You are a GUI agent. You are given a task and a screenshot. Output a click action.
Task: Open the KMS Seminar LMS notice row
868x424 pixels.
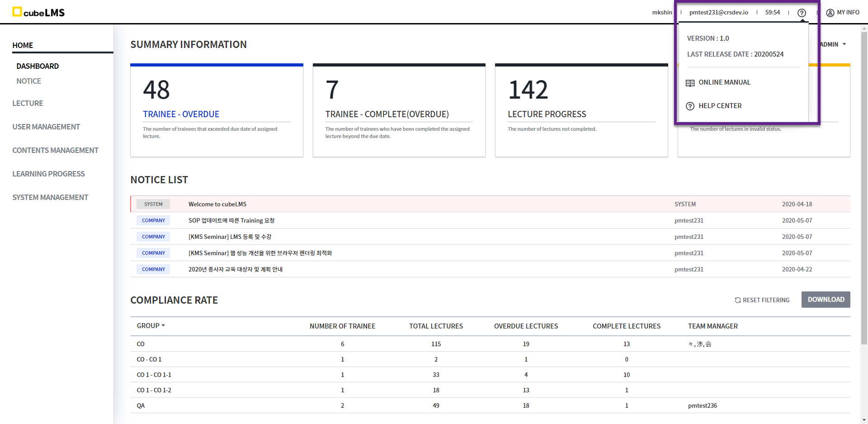click(x=230, y=237)
